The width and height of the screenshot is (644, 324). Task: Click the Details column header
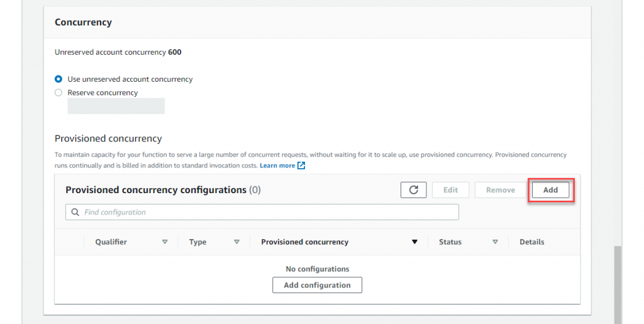click(x=532, y=242)
